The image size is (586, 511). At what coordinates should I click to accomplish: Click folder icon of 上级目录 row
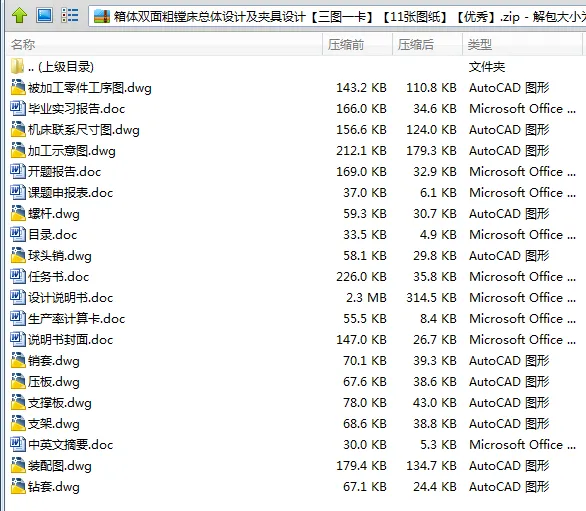pos(18,67)
